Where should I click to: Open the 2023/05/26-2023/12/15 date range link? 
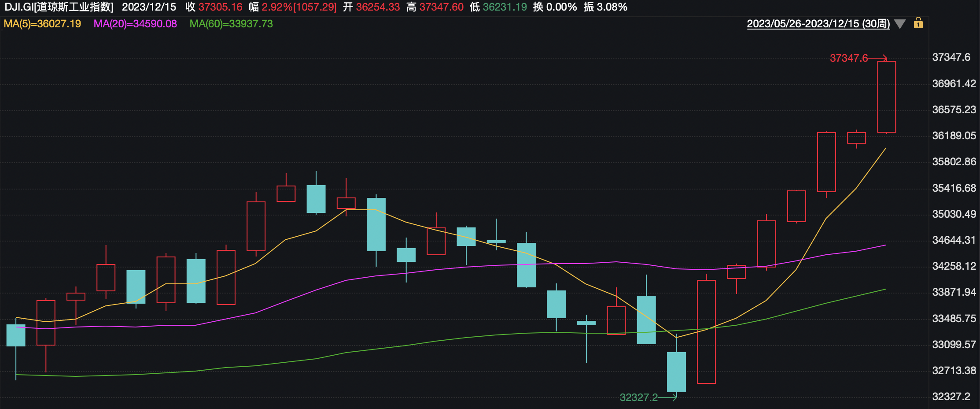tap(818, 24)
